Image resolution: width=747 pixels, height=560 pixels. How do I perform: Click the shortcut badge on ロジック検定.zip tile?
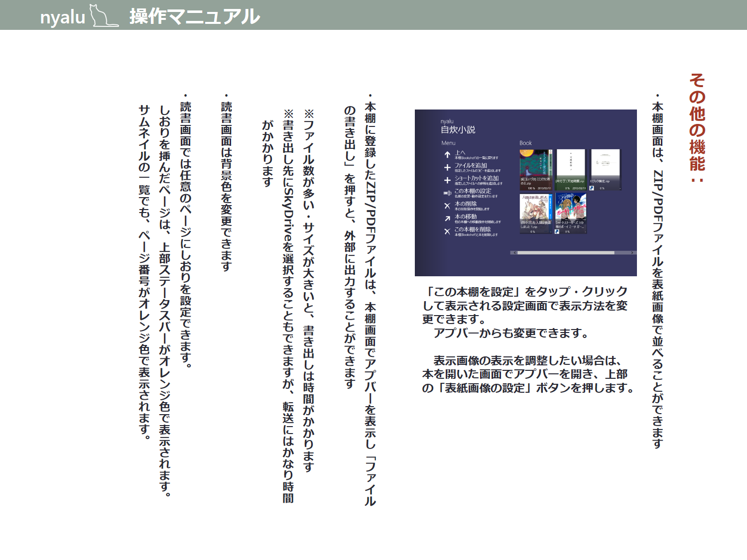[x=592, y=188]
